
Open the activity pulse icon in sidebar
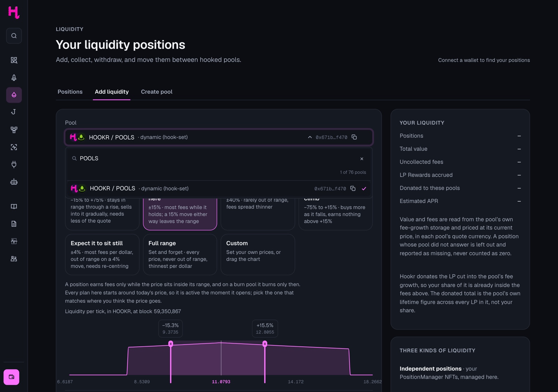(x=14, y=241)
